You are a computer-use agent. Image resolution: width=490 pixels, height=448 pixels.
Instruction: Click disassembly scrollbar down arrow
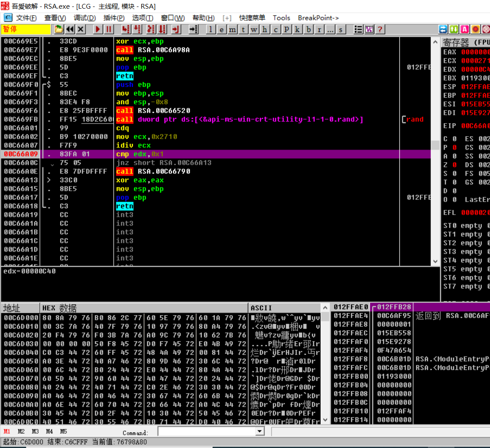coord(435,262)
